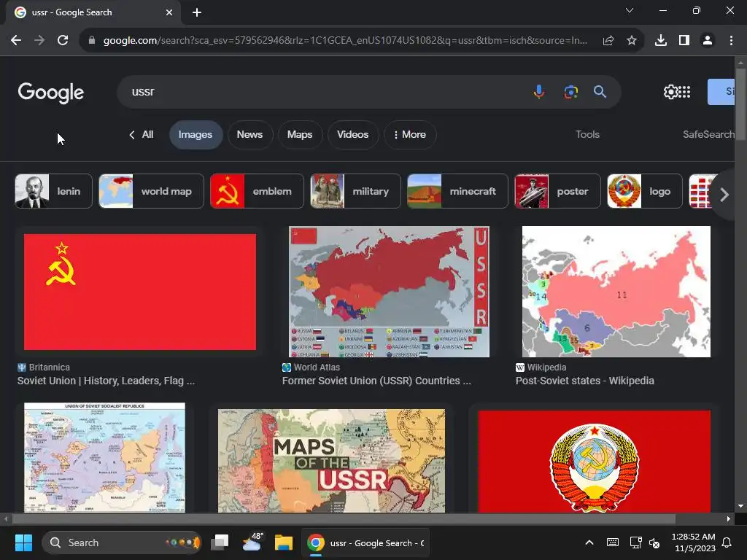Open link Soviet Union | History, Leaders, Flag
The width and height of the screenshot is (747, 560).
click(x=106, y=381)
